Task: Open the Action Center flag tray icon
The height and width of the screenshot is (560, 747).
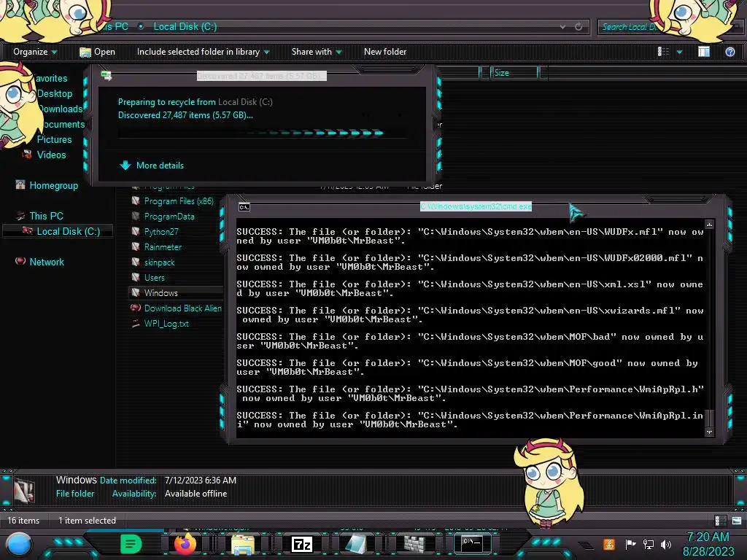Action: pos(630,544)
